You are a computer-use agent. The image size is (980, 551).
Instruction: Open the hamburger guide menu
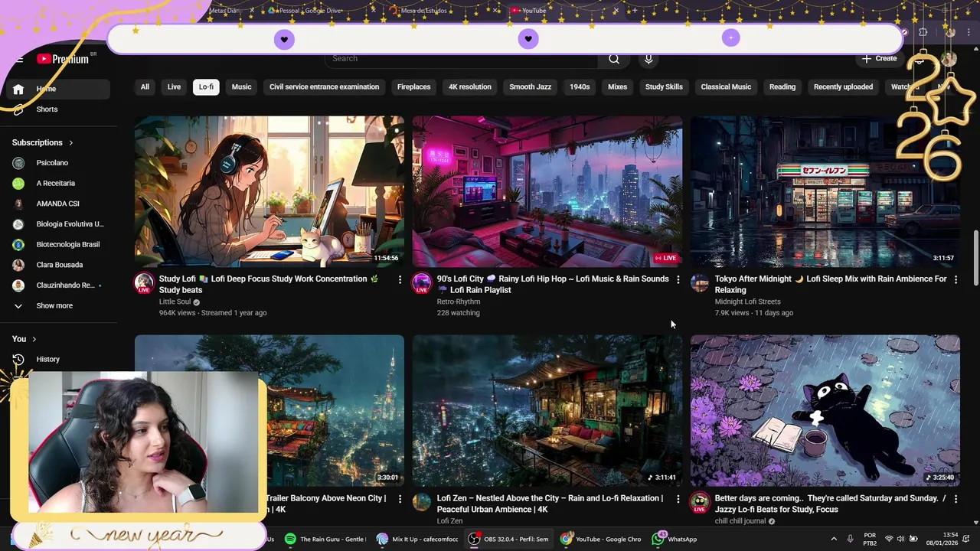tap(18, 60)
